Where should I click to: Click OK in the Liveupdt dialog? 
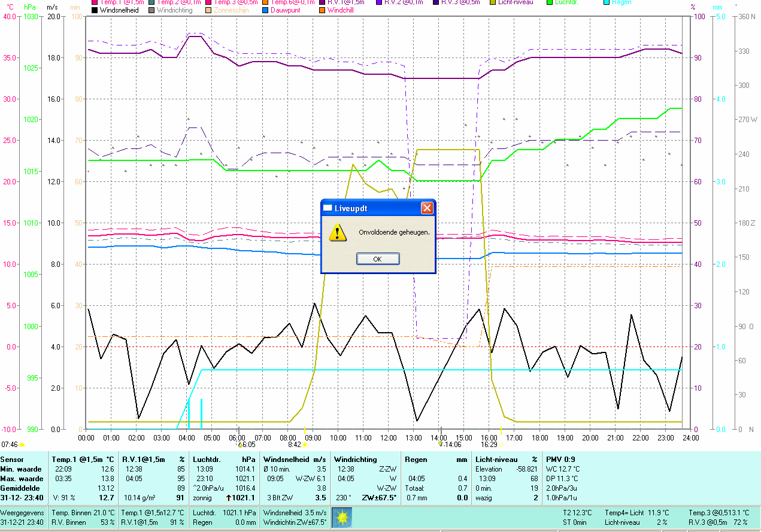(x=377, y=259)
